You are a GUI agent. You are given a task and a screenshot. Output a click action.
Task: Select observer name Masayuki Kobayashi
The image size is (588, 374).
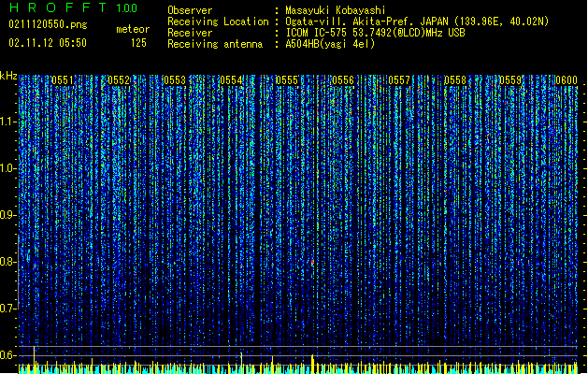pos(336,10)
